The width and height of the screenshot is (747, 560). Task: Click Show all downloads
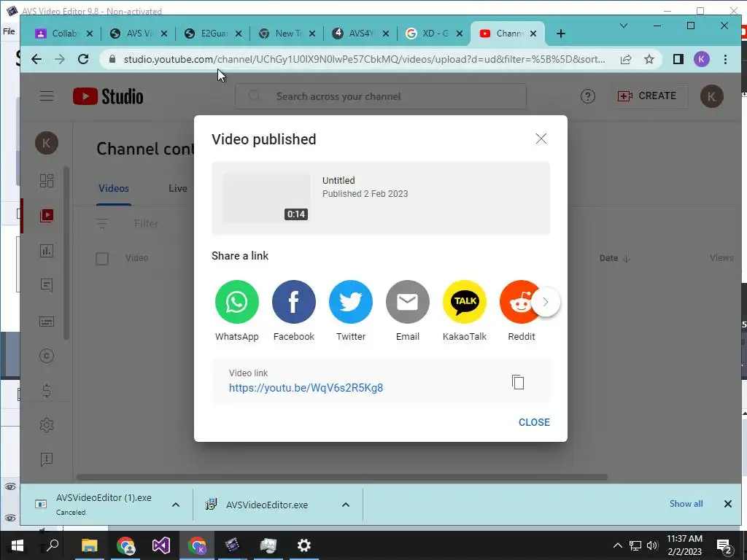pyautogui.click(x=686, y=504)
